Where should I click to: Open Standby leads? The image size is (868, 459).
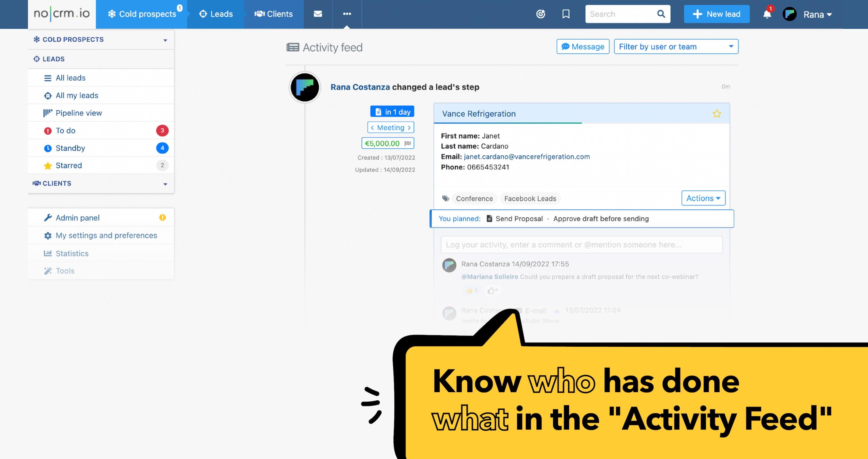(x=101, y=148)
